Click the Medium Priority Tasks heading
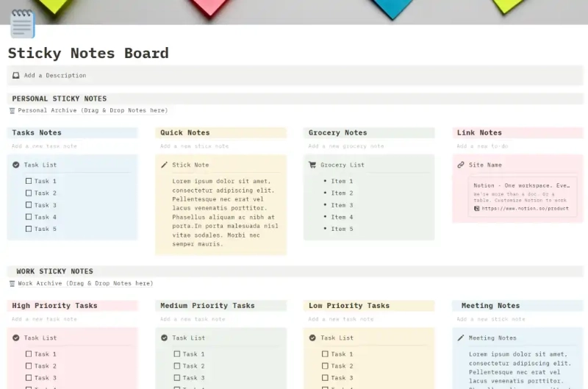The height and width of the screenshot is (389, 588). click(207, 306)
